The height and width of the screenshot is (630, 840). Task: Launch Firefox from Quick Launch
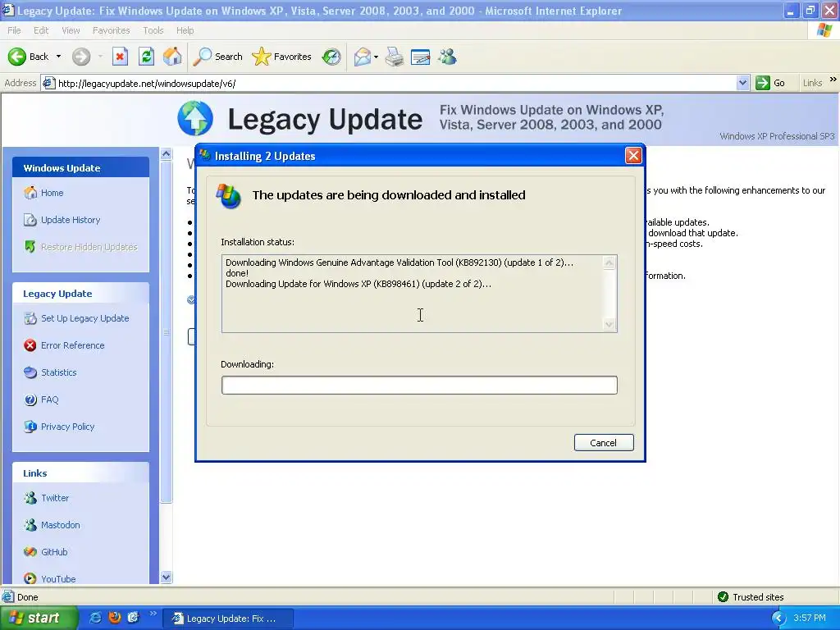pos(114,618)
